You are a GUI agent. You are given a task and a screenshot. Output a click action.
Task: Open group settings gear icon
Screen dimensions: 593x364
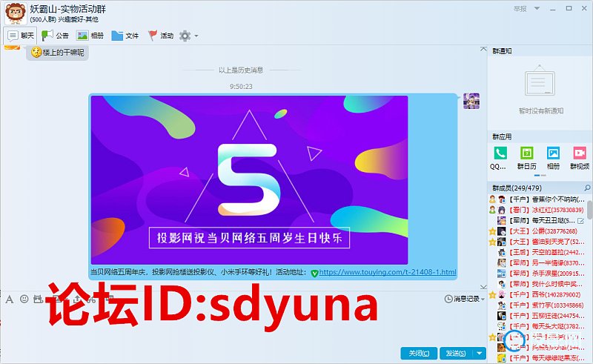pyautogui.click(x=185, y=36)
